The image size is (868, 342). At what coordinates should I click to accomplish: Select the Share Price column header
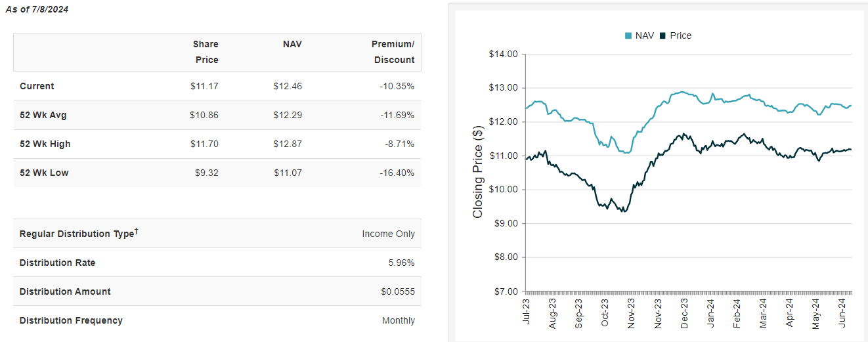(x=206, y=52)
